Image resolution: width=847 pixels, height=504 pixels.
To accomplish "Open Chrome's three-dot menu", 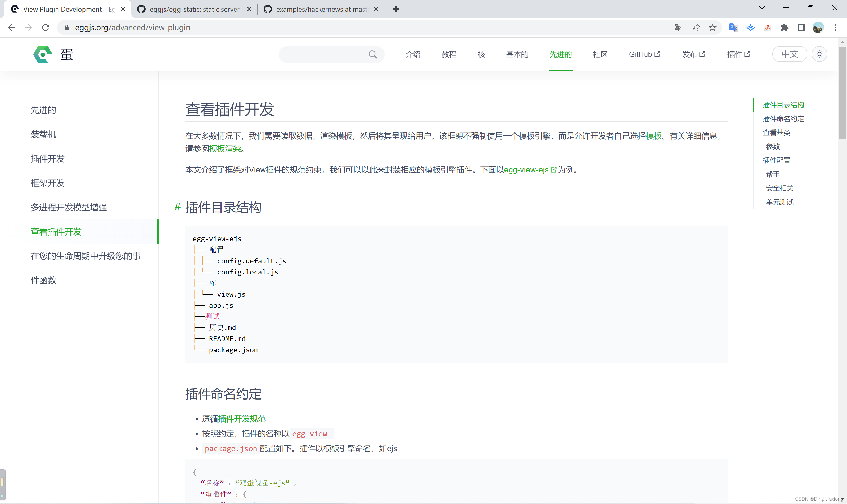I will pos(835,28).
